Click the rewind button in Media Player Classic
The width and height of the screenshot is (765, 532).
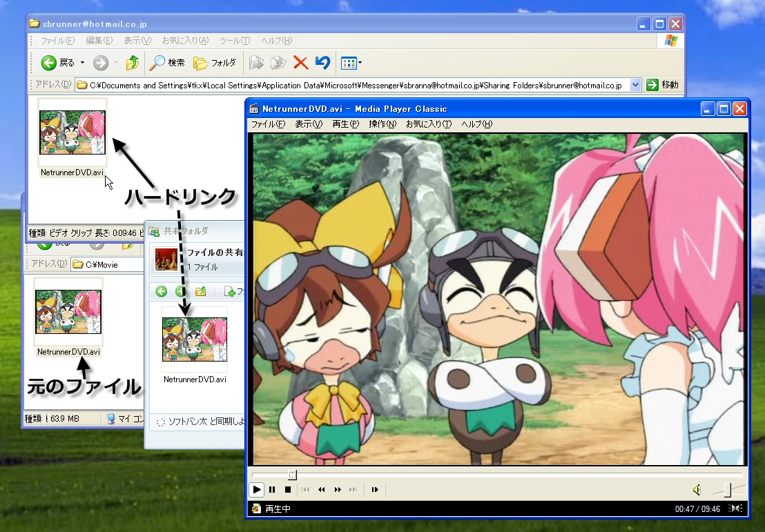tap(322, 490)
